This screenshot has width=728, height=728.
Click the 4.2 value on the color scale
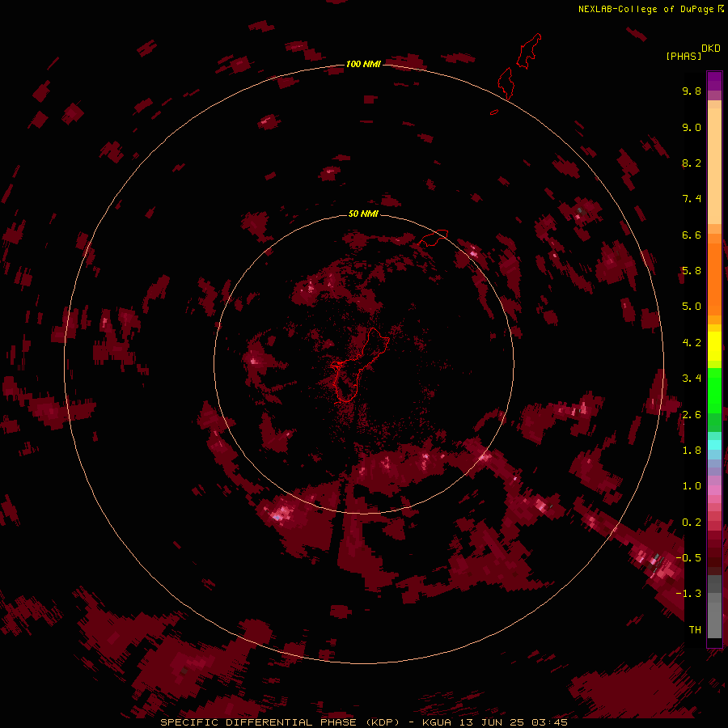pos(692,343)
